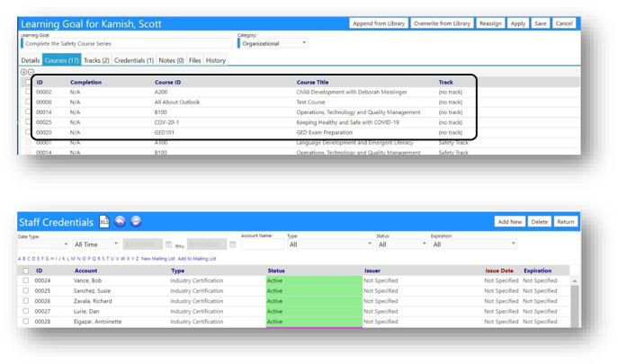Click the Account Name input field
The image size is (618, 364).
tap(263, 244)
